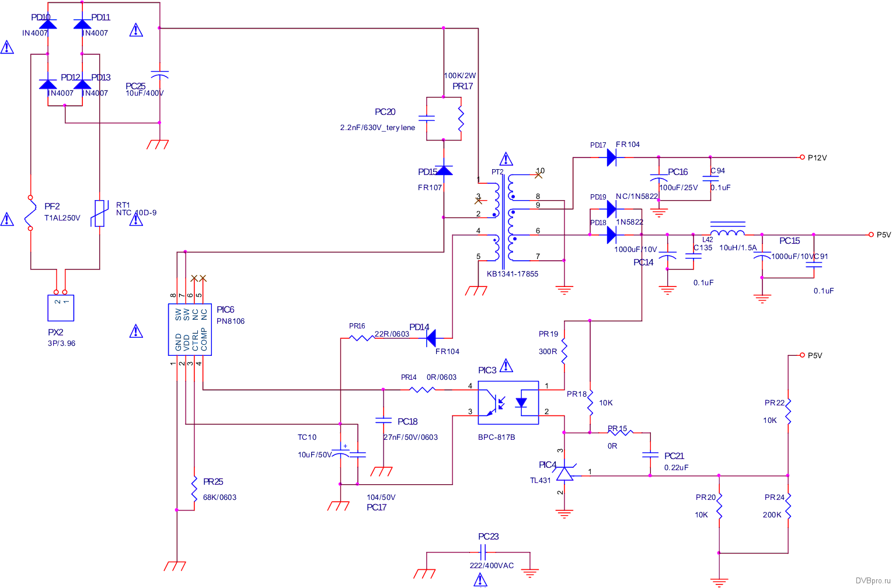Click the '10uH/1.5A' inductor value
The image size is (892, 588).
[x=738, y=248]
